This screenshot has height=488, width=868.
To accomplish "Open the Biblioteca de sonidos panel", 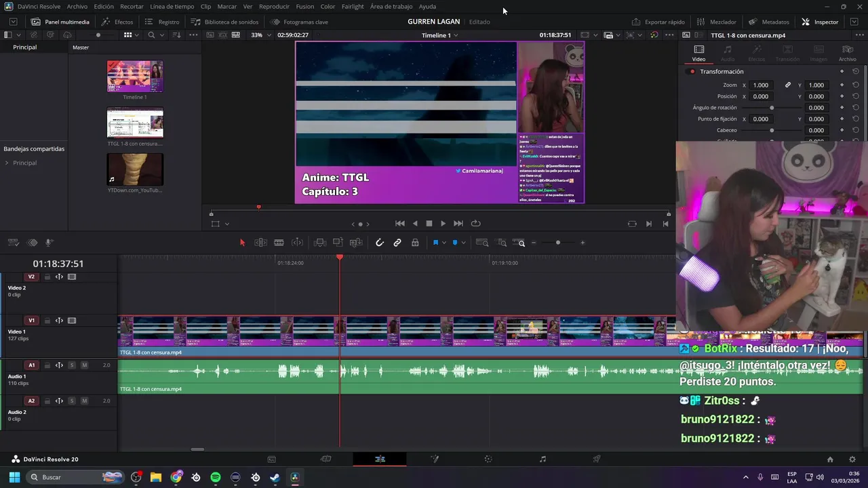I will tap(224, 22).
